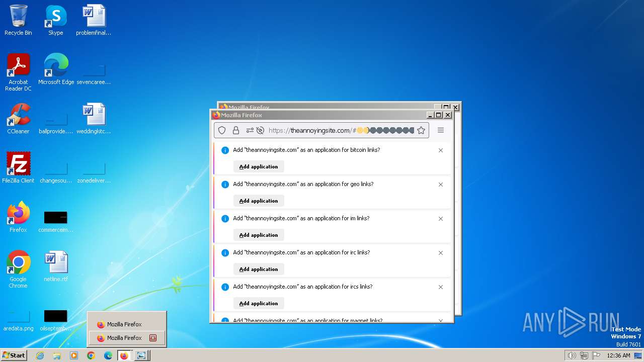Image resolution: width=644 pixels, height=362 pixels.
Task: Close second Firefox window from taskbar popup
Action: (153, 338)
